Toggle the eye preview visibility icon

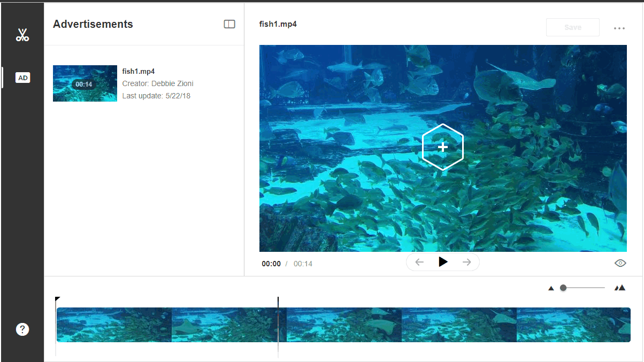620,263
